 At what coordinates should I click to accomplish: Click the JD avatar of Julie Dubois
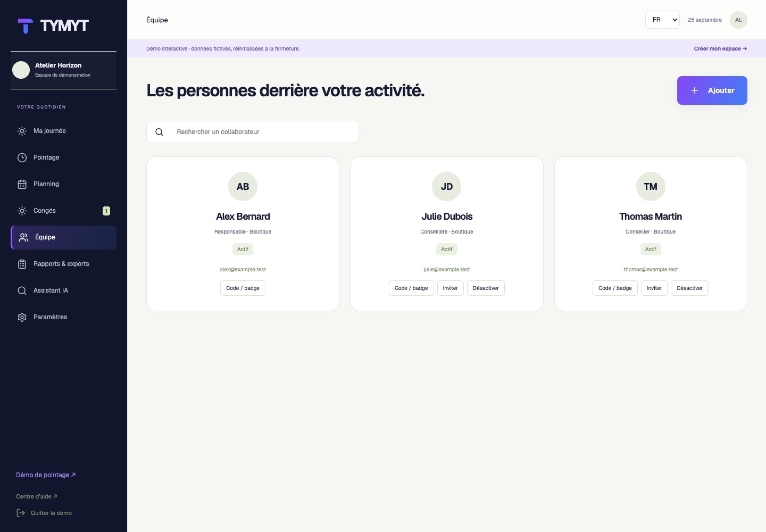447,187
